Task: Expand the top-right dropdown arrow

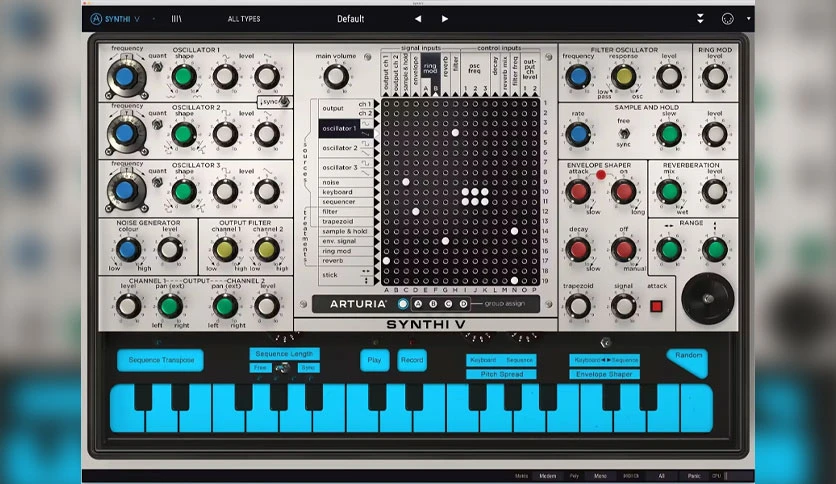Action: (x=749, y=19)
